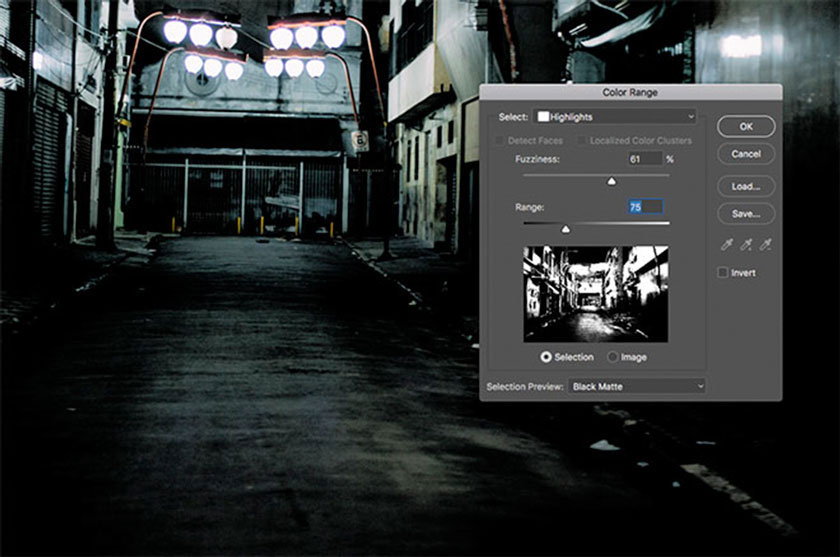Click the Load... button

pyautogui.click(x=746, y=186)
